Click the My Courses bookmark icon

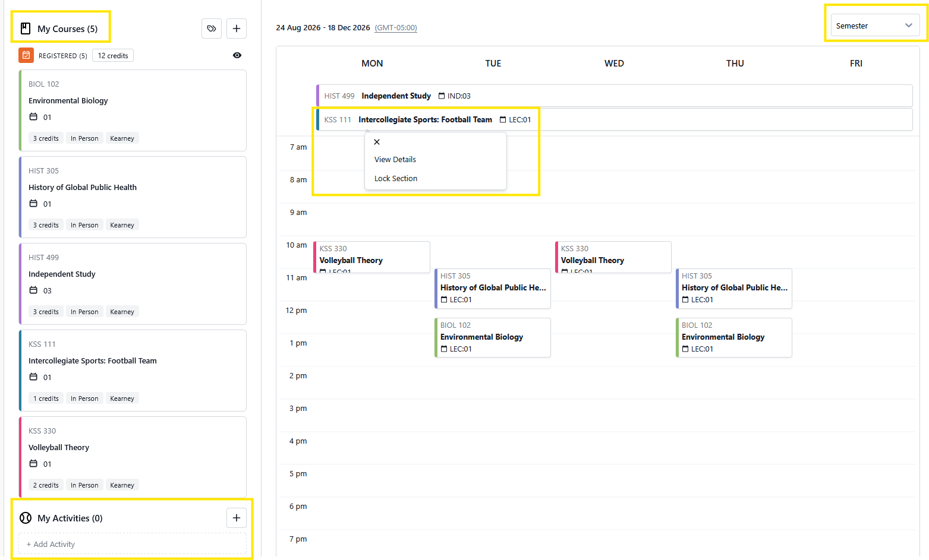pos(26,29)
